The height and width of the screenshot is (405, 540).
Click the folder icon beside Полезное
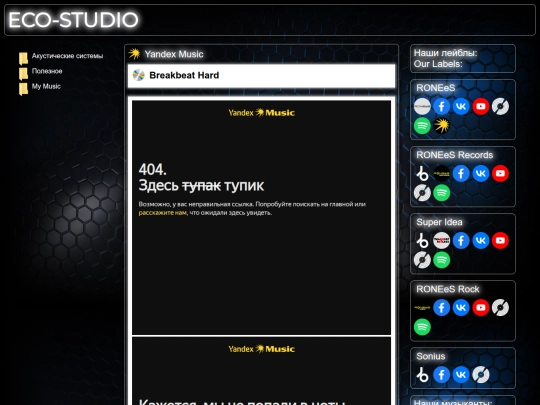point(23,73)
